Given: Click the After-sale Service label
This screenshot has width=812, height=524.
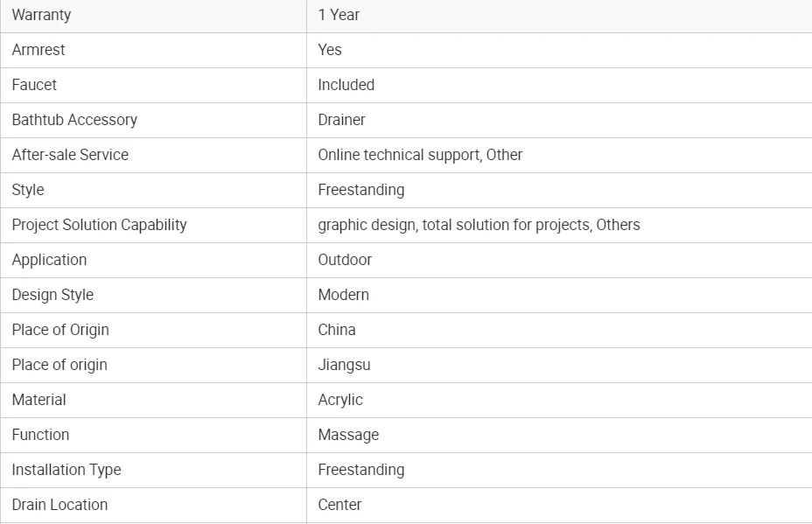Looking at the screenshot, I should click(70, 155).
